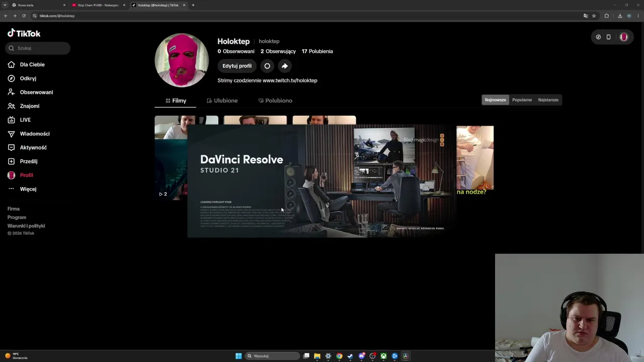Click Holoktep profile avatar picture
This screenshot has height=362, width=644.
pos(182,60)
